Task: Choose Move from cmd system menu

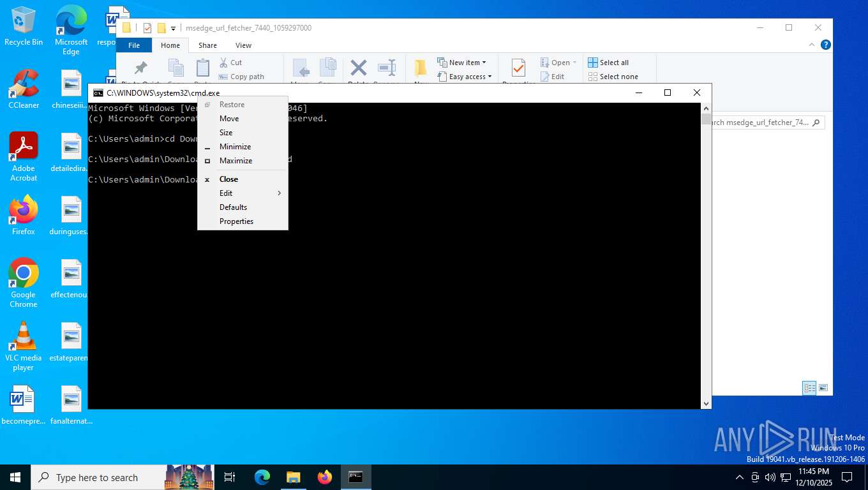Action: point(243,119)
